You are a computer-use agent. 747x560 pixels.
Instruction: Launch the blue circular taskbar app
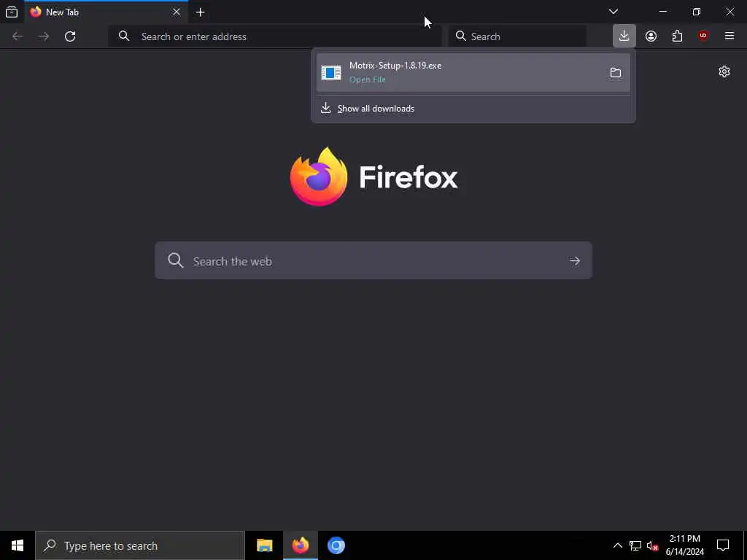(x=336, y=545)
